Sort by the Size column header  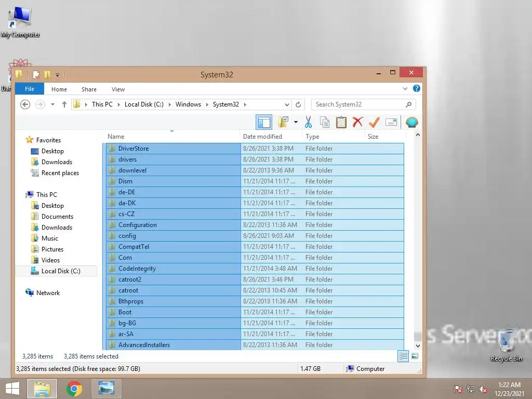coord(385,137)
